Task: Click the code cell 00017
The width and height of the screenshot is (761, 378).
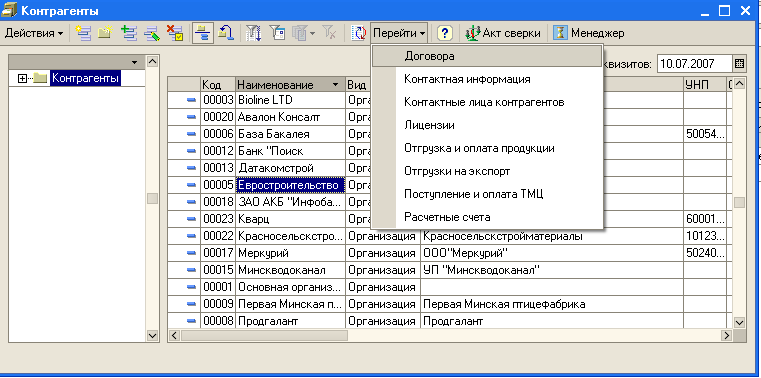Action: pos(218,253)
